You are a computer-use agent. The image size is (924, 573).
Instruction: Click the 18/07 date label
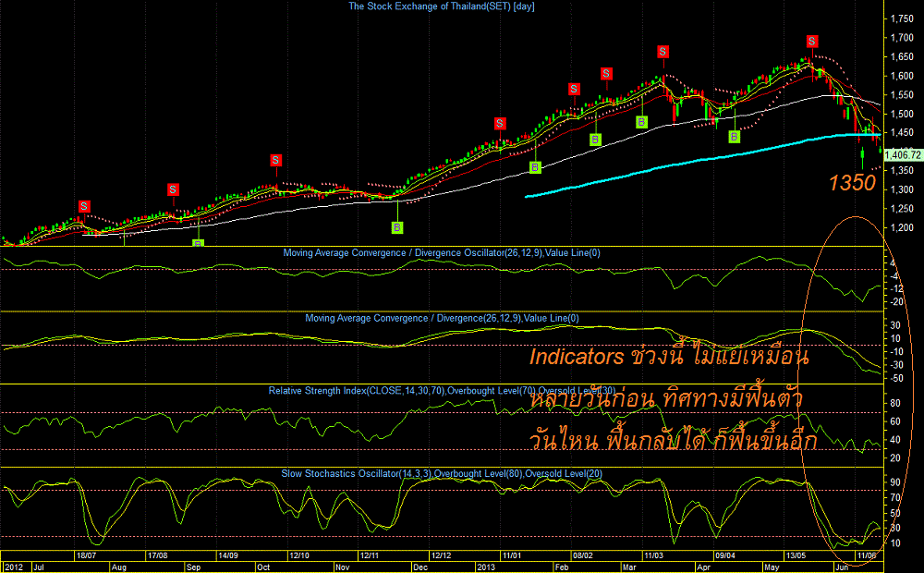(87, 555)
